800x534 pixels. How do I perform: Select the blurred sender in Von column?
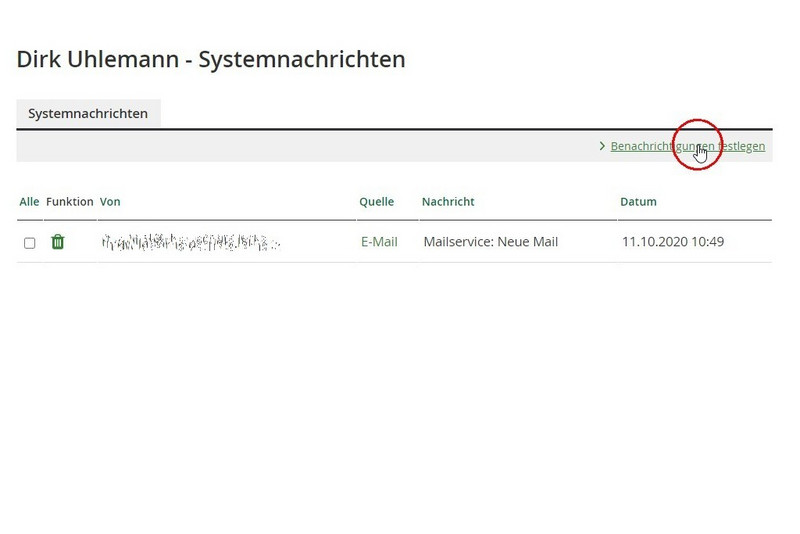coord(190,242)
